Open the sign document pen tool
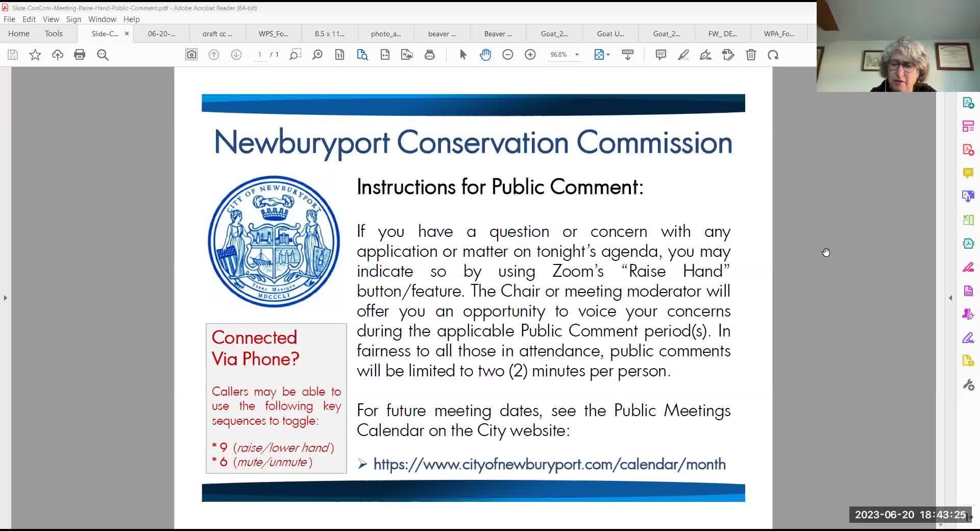 (x=706, y=55)
